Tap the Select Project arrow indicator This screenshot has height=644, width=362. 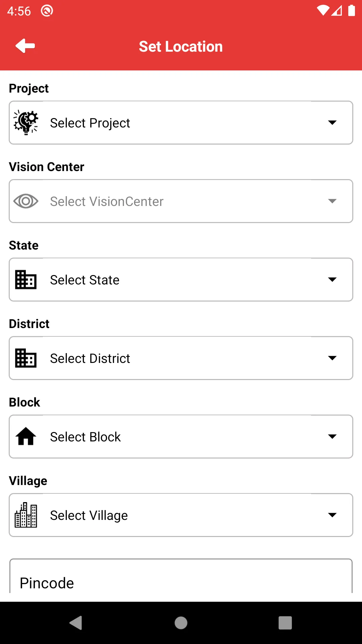pos(332,123)
